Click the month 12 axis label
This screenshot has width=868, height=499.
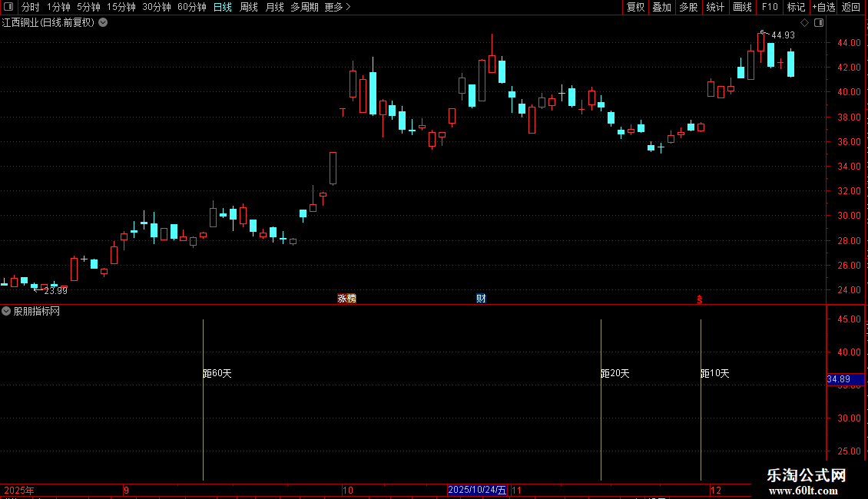pyautogui.click(x=716, y=490)
